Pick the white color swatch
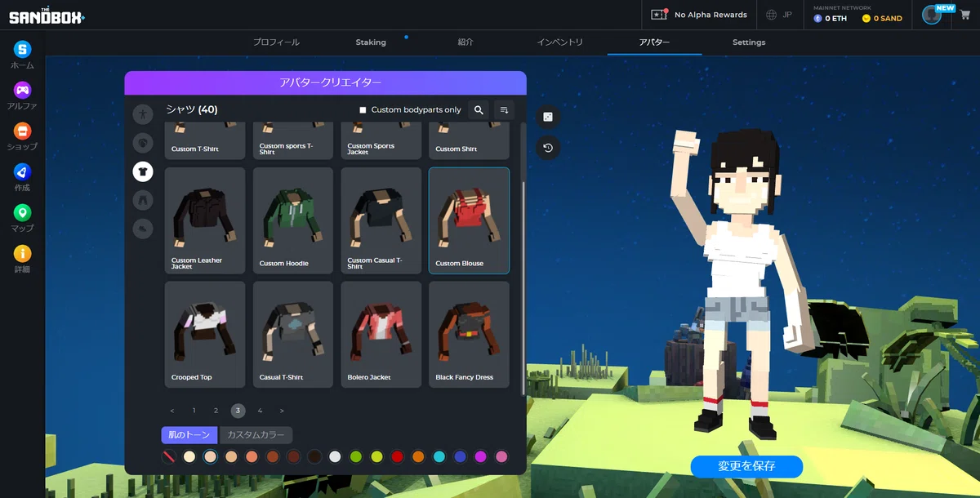 point(335,457)
